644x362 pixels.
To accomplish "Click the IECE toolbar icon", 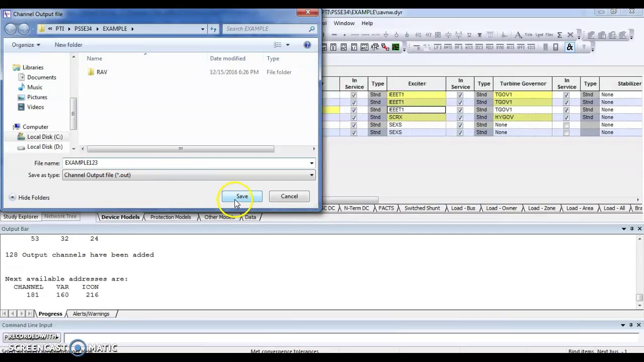I will 479,47.
